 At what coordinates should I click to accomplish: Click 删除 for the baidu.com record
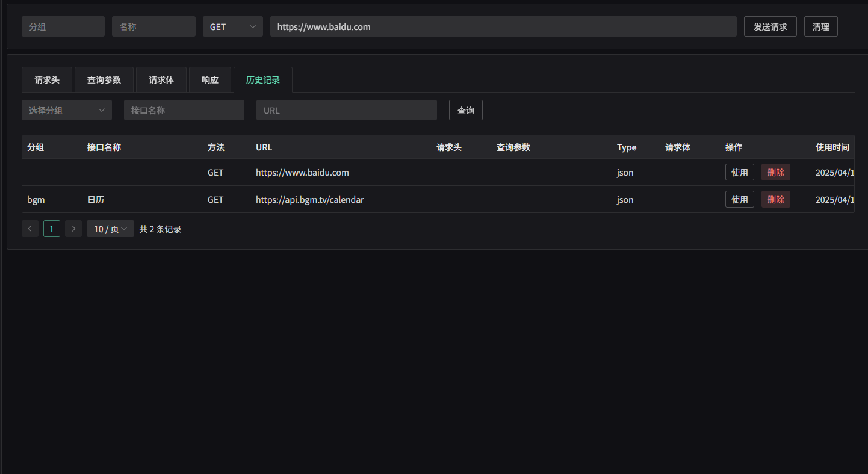(775, 173)
